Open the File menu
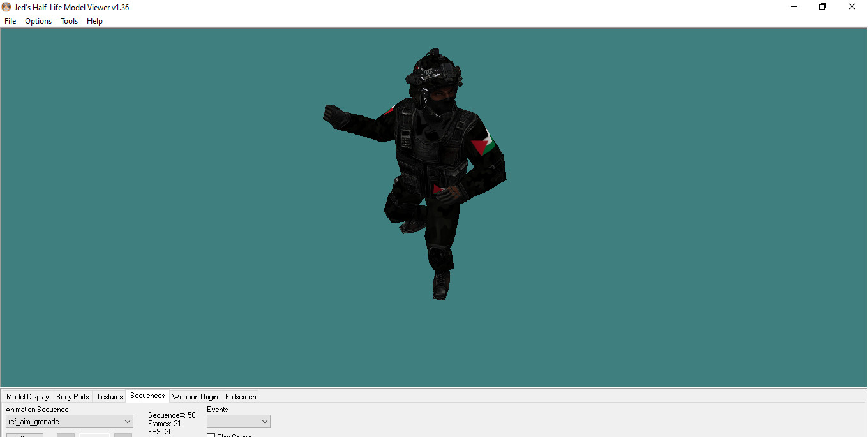This screenshot has width=868, height=437. pos(10,20)
